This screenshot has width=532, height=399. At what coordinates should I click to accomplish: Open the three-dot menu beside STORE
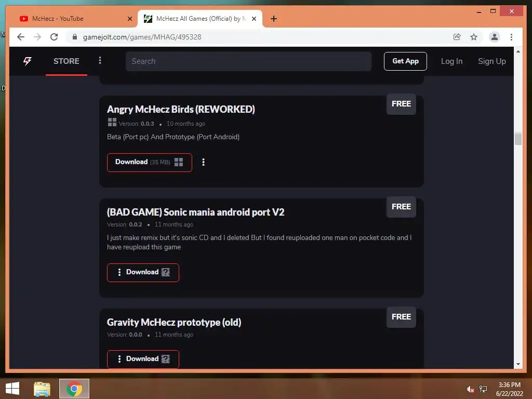coord(100,60)
